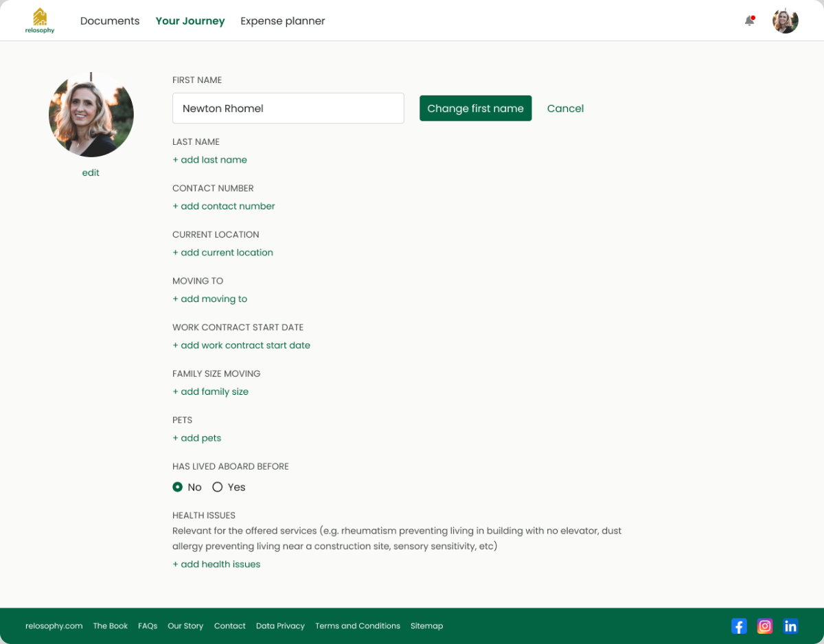This screenshot has height=644, width=824.
Task: Open the Your Journey tab
Action: point(190,21)
